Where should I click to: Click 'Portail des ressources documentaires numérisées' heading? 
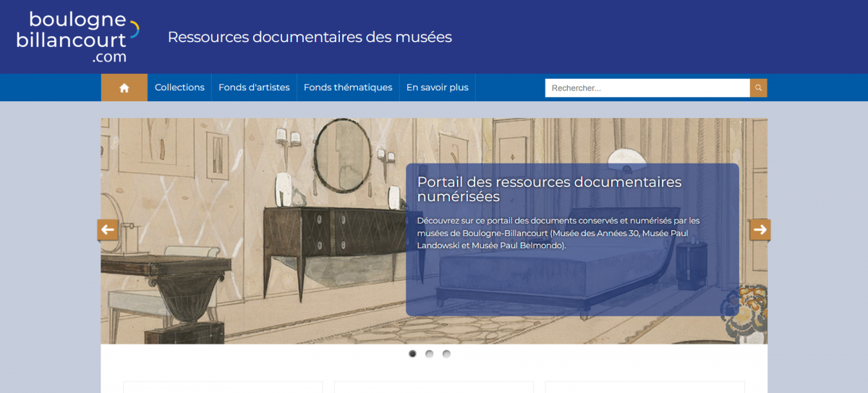pyautogui.click(x=550, y=189)
